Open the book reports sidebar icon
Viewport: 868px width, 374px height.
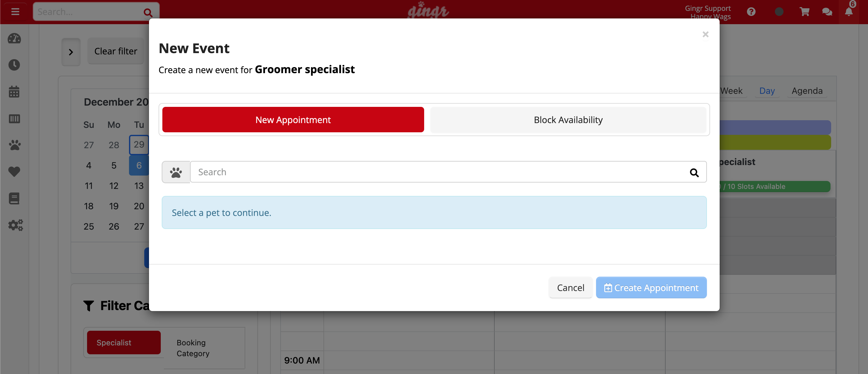pyautogui.click(x=14, y=199)
